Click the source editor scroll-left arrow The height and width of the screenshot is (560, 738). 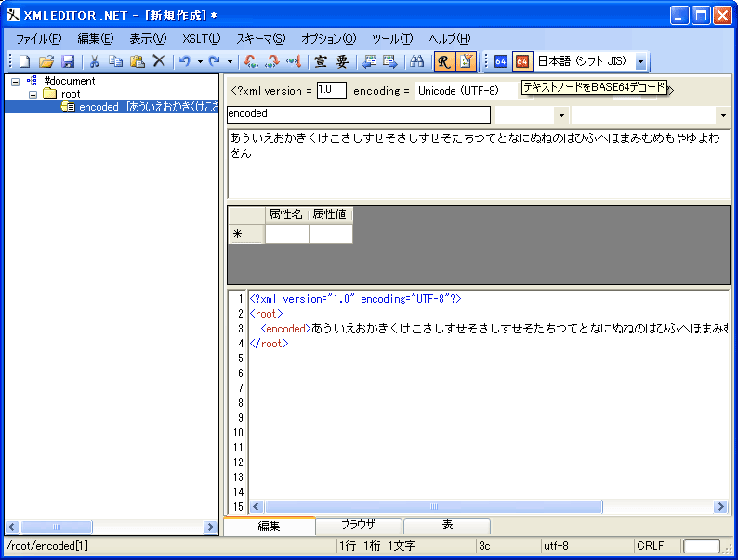pyautogui.click(x=257, y=506)
